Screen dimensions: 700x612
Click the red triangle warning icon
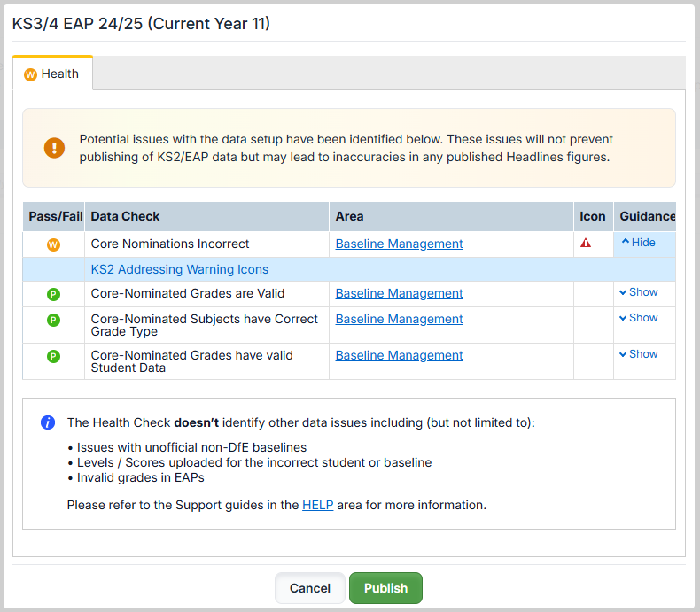coord(586,243)
